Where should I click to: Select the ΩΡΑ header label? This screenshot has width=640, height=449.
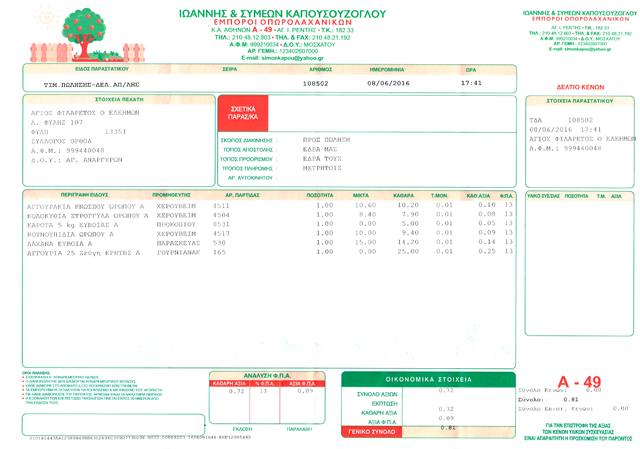pos(471,70)
